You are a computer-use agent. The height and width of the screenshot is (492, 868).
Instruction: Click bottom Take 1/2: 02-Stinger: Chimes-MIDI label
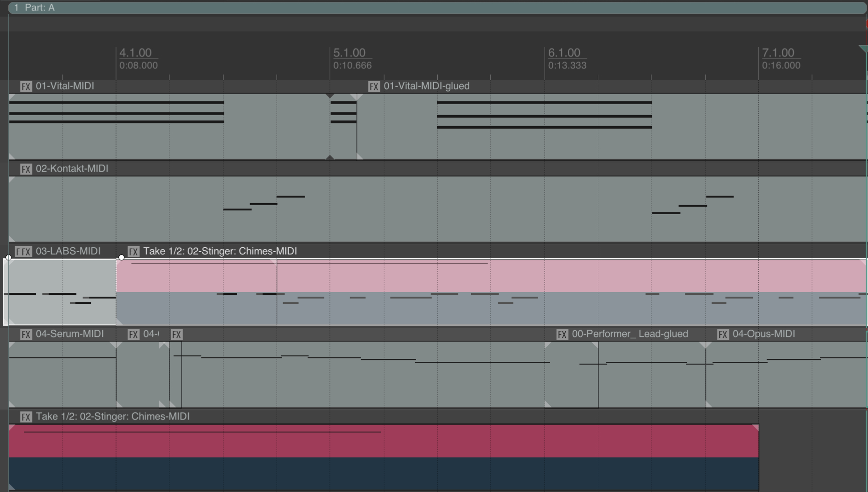click(x=113, y=416)
